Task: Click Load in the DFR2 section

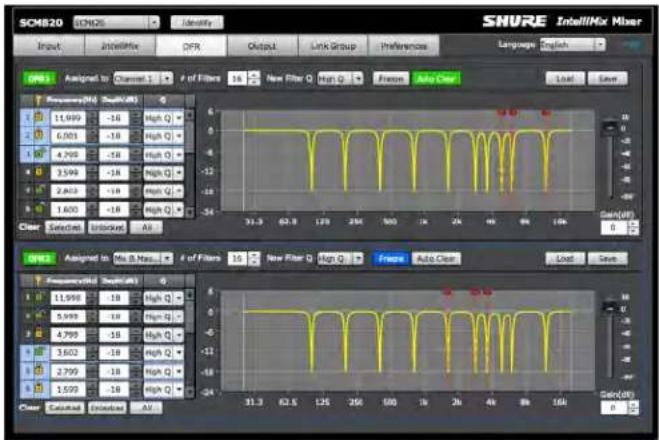Action: [565, 258]
